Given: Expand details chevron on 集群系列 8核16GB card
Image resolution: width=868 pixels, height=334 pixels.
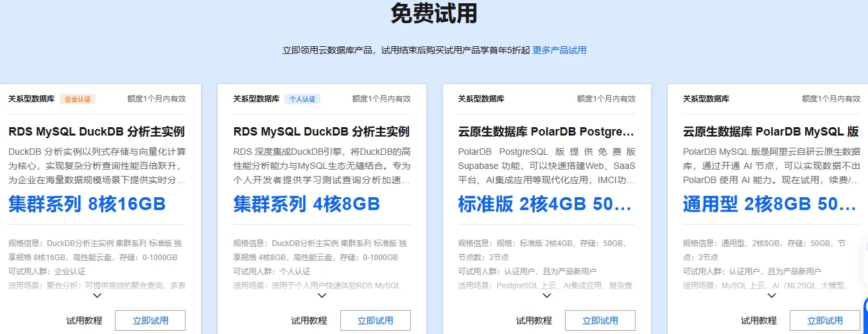Looking at the screenshot, I should click(97, 295).
